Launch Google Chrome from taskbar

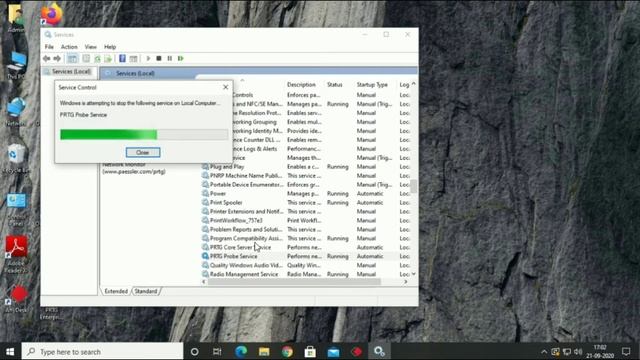pyautogui.click(x=287, y=351)
